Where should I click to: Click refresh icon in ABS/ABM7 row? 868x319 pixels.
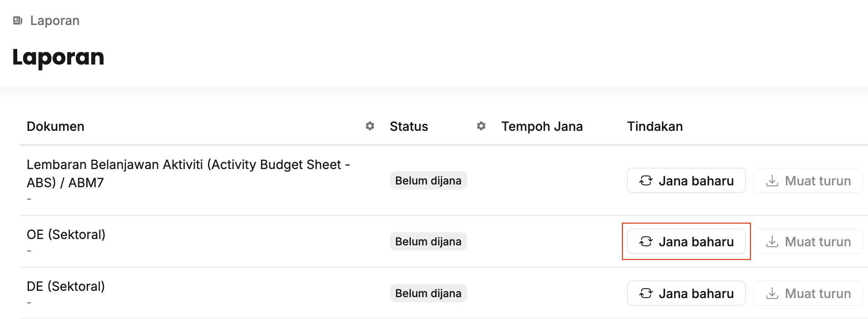[x=646, y=181]
